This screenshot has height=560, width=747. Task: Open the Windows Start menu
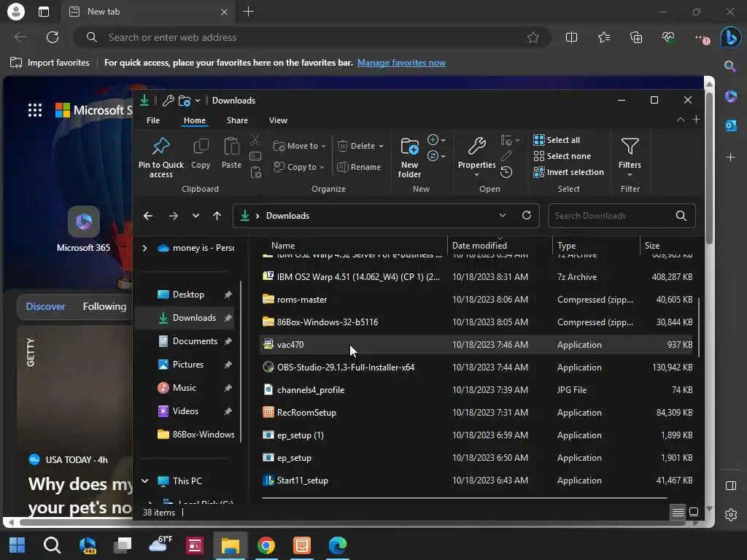point(18,545)
